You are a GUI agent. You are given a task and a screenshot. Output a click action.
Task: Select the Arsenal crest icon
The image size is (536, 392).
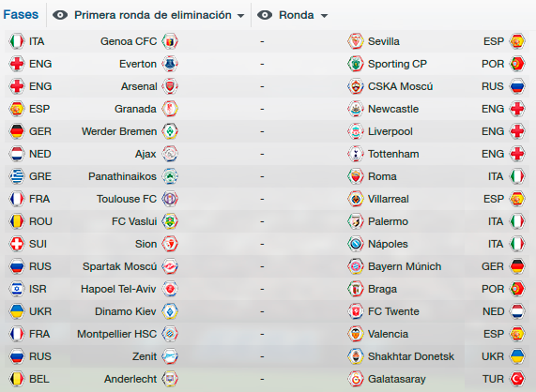(x=170, y=86)
